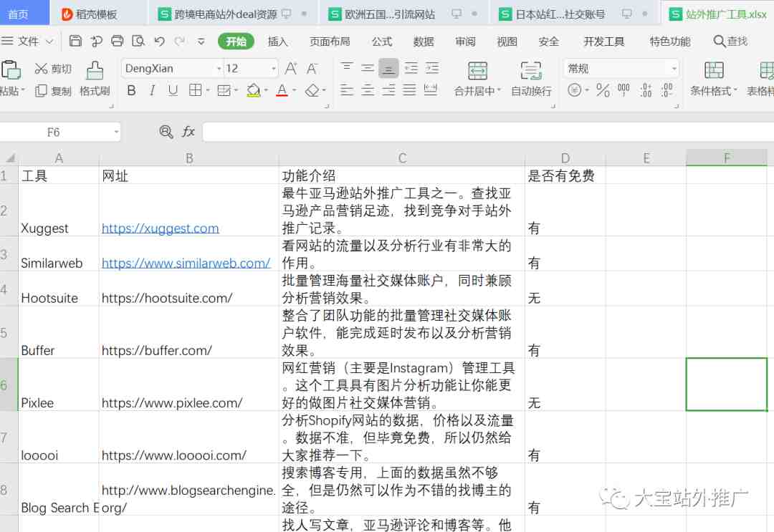This screenshot has width=774, height=532.
Task: Pick the yellow fill color swatch
Action: [254, 91]
